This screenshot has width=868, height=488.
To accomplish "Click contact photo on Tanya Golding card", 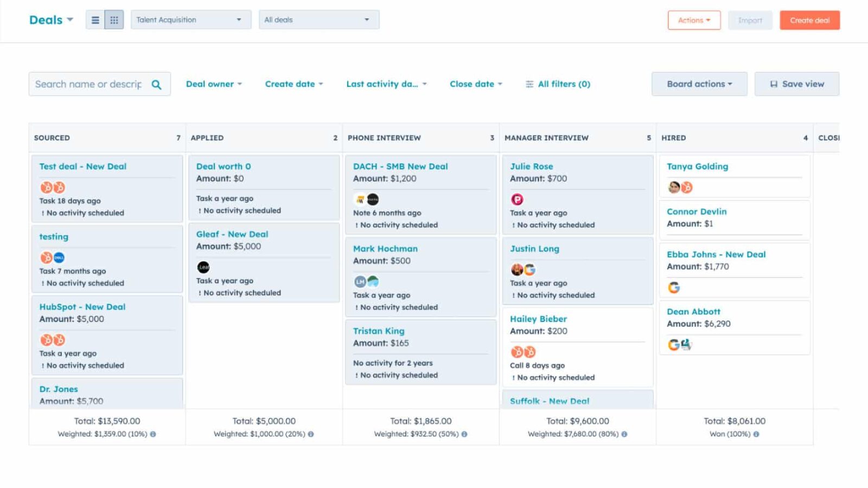I will coord(674,188).
